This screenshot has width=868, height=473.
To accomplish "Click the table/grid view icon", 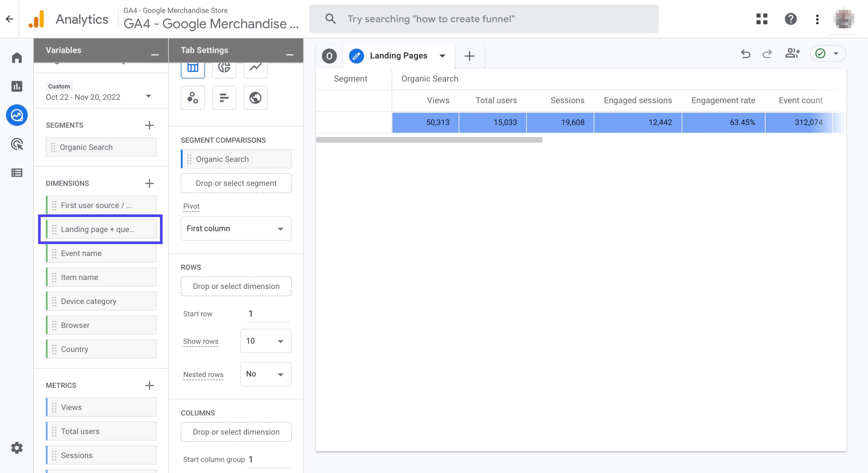I will [x=193, y=66].
